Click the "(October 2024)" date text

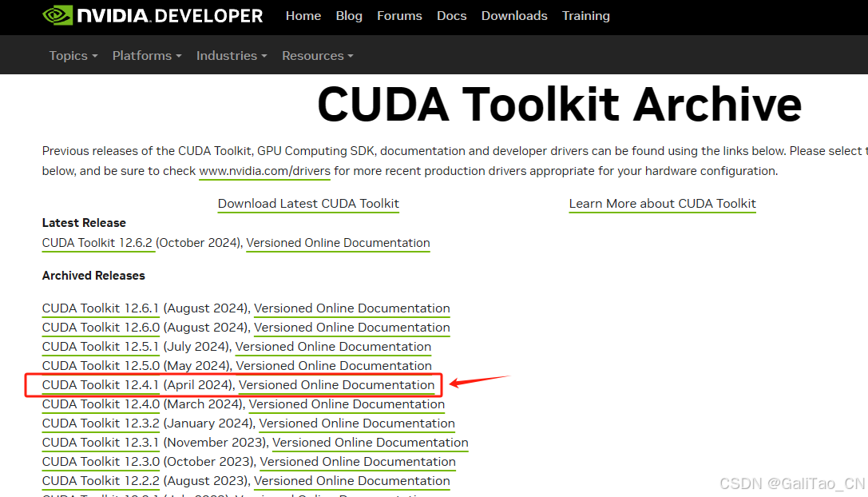coord(199,243)
